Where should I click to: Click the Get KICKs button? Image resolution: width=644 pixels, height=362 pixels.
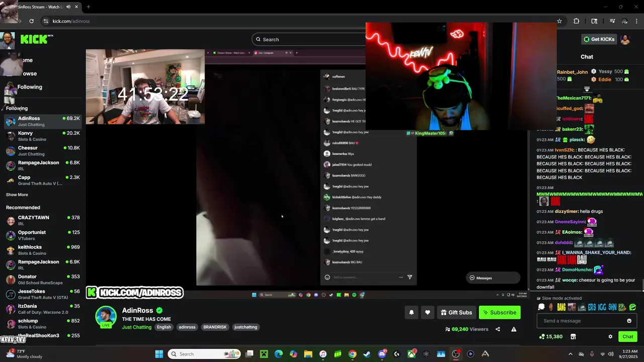[x=599, y=39]
